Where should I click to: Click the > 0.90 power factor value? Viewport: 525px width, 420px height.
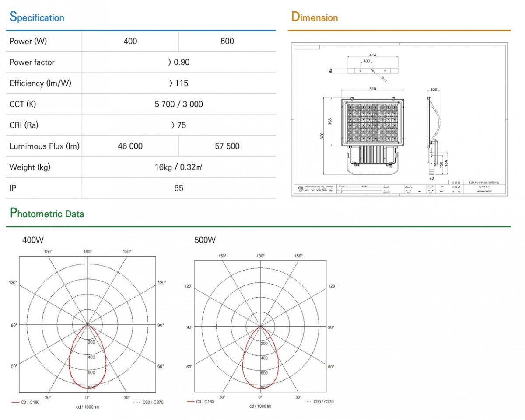pyautogui.click(x=179, y=62)
